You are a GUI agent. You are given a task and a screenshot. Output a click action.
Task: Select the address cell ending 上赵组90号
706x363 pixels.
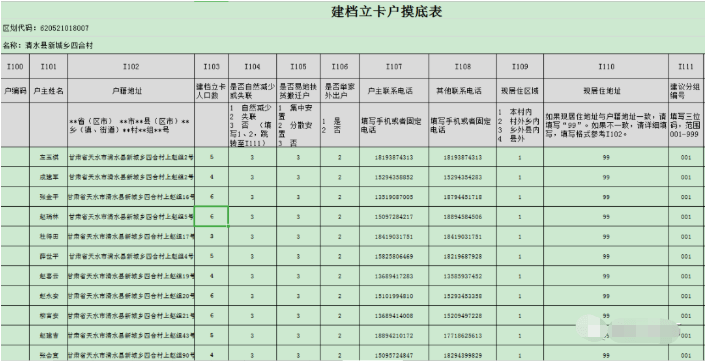pyautogui.click(x=131, y=354)
